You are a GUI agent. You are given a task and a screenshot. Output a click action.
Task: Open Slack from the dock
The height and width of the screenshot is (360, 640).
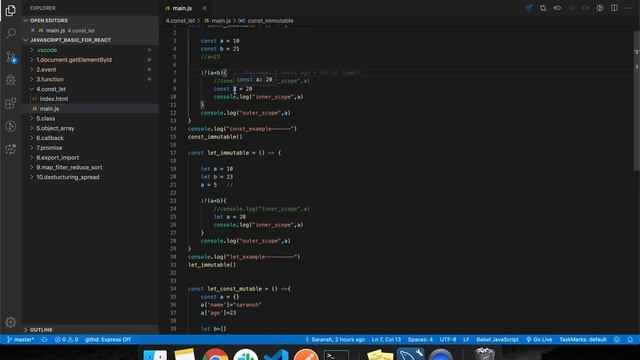(x=245, y=355)
